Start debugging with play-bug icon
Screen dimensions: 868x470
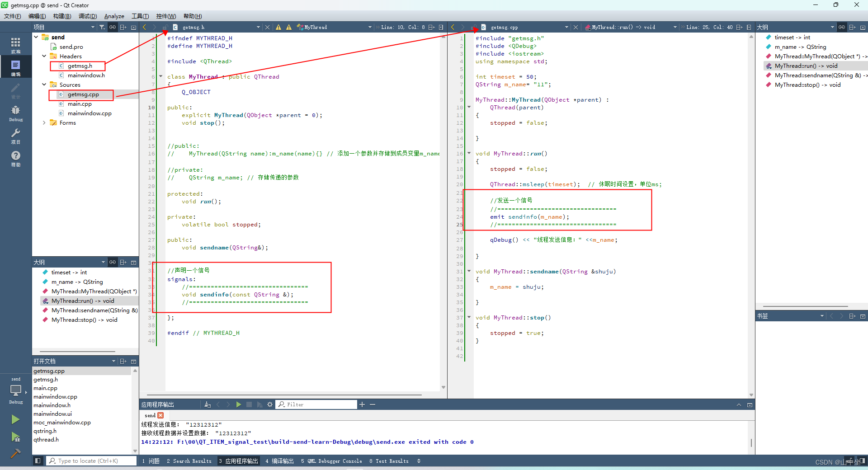pyautogui.click(x=15, y=437)
